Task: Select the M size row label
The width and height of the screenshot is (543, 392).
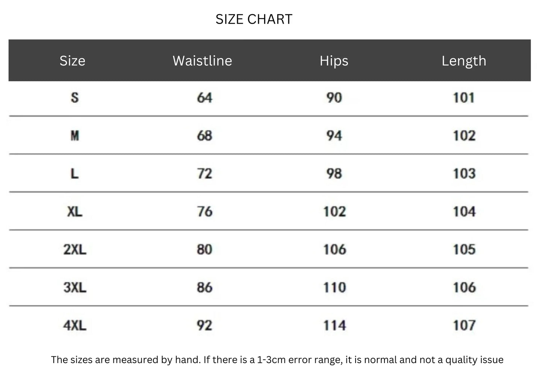Action: coord(75,136)
